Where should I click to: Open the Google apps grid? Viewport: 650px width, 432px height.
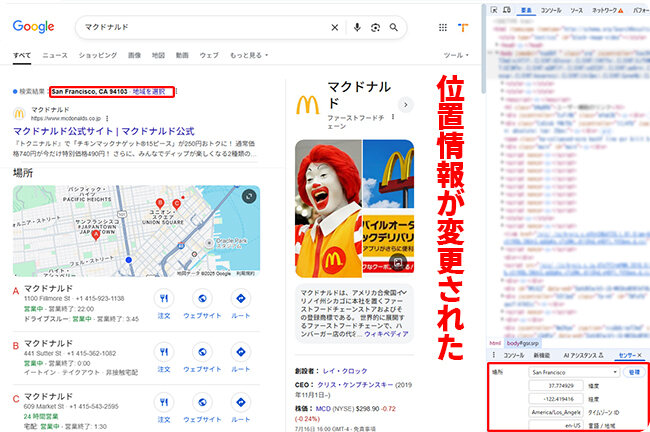coord(443,28)
